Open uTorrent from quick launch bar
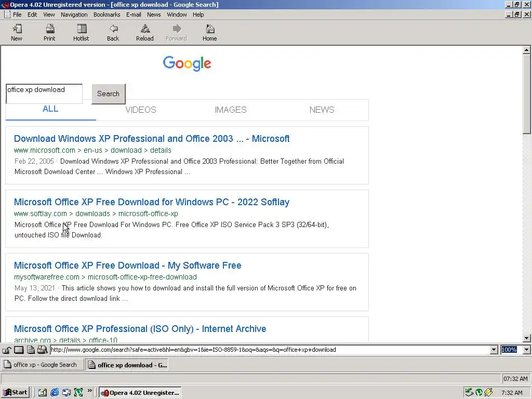The image size is (532, 399). pos(78,393)
